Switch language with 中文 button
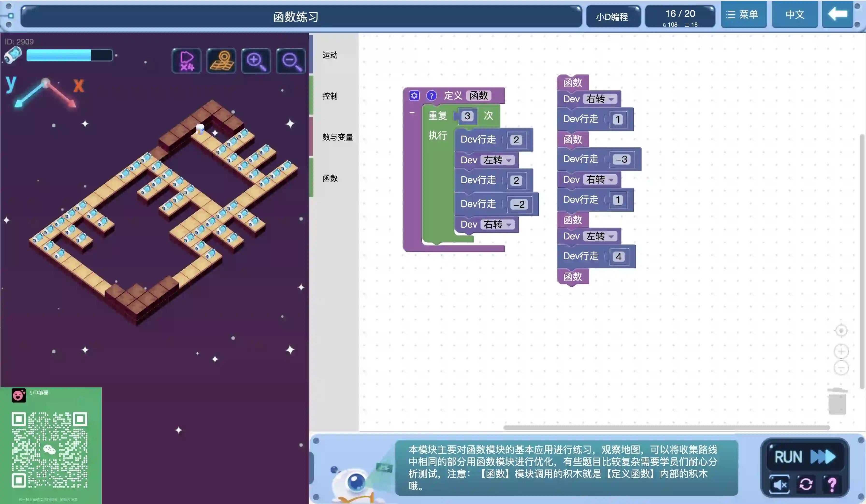 click(794, 14)
